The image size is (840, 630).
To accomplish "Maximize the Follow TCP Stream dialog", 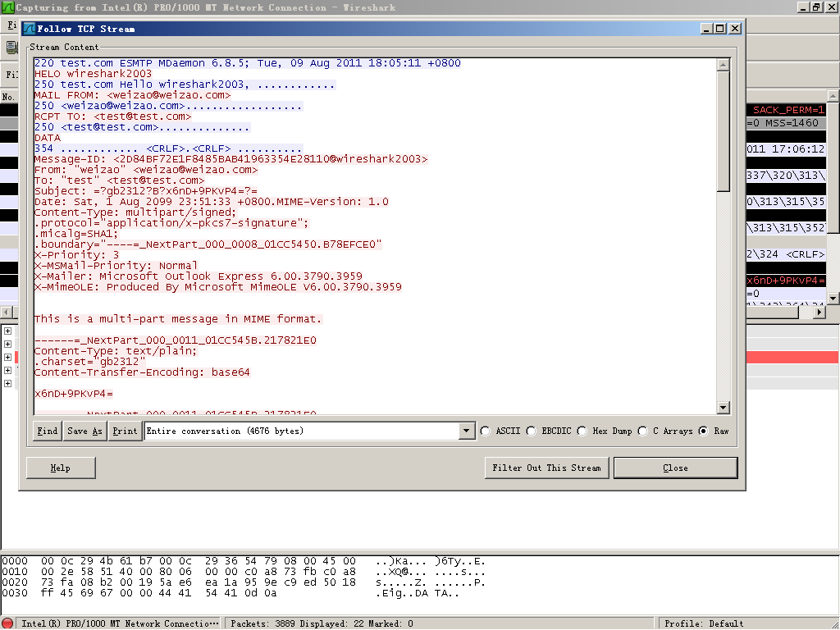I will point(721,29).
